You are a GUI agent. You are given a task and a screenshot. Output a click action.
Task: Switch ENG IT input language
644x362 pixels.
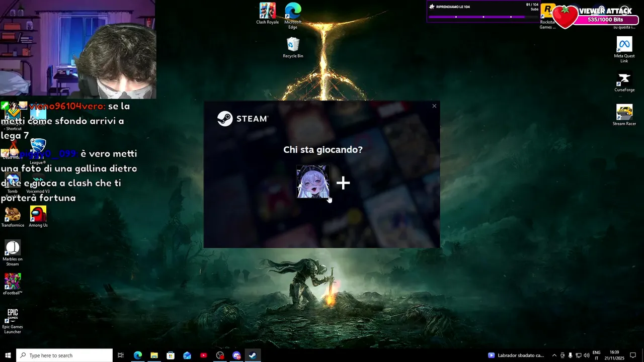pyautogui.click(x=597, y=355)
